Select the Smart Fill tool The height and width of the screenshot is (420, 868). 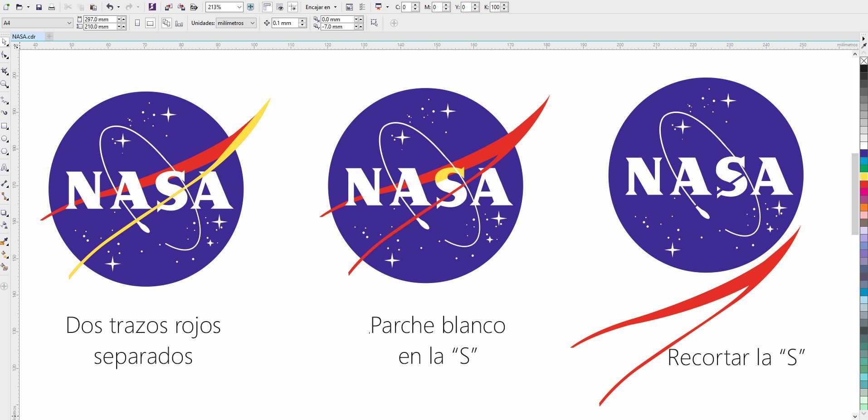click(x=5, y=267)
